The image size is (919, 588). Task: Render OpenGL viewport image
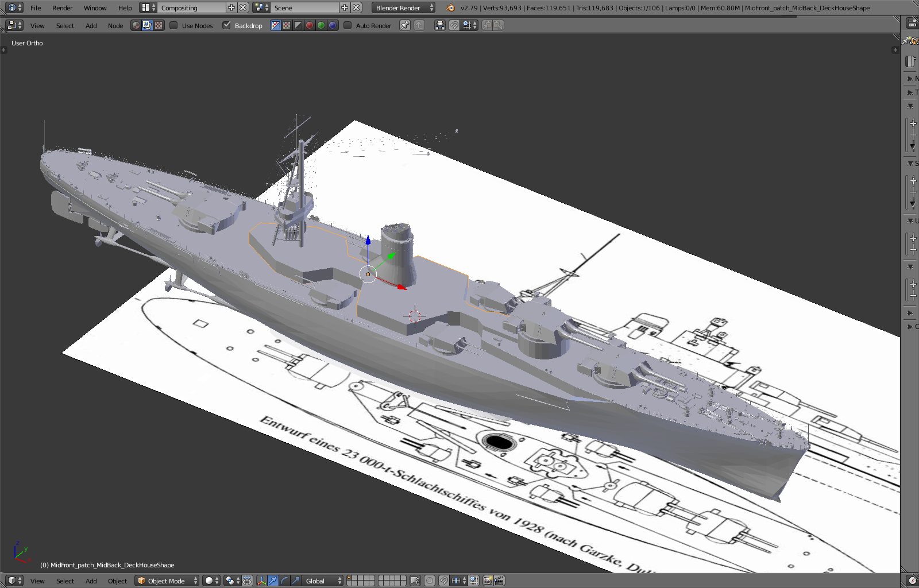[x=488, y=581]
